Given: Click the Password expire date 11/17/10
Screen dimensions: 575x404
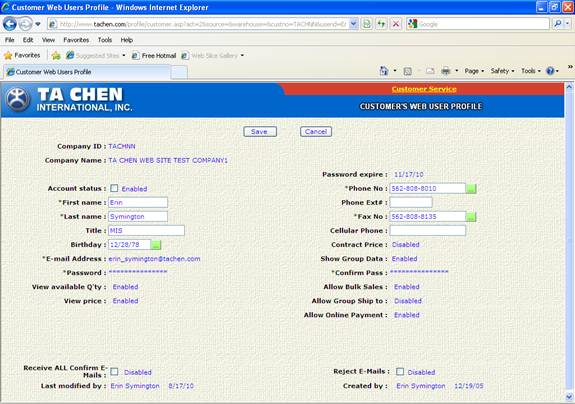Looking at the screenshot, I should (x=409, y=175).
